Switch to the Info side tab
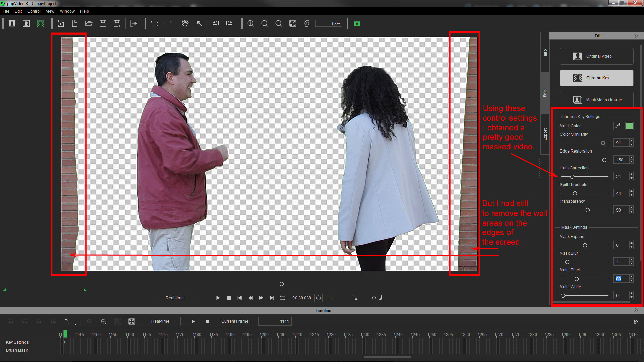644x362 pixels. pos(545,52)
